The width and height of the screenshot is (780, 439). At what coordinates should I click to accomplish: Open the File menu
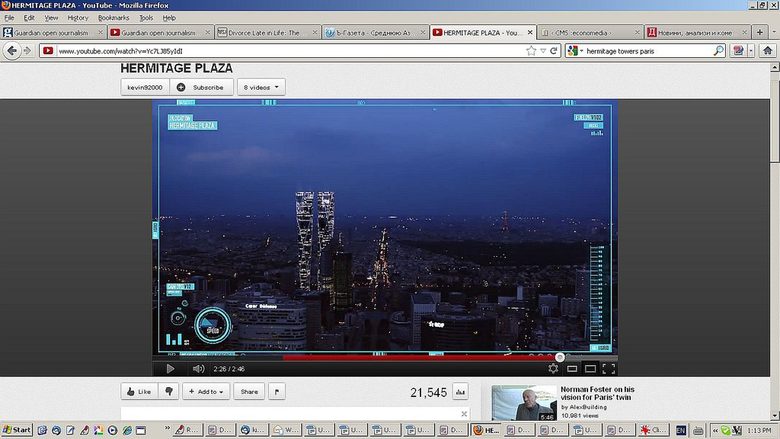(x=9, y=17)
